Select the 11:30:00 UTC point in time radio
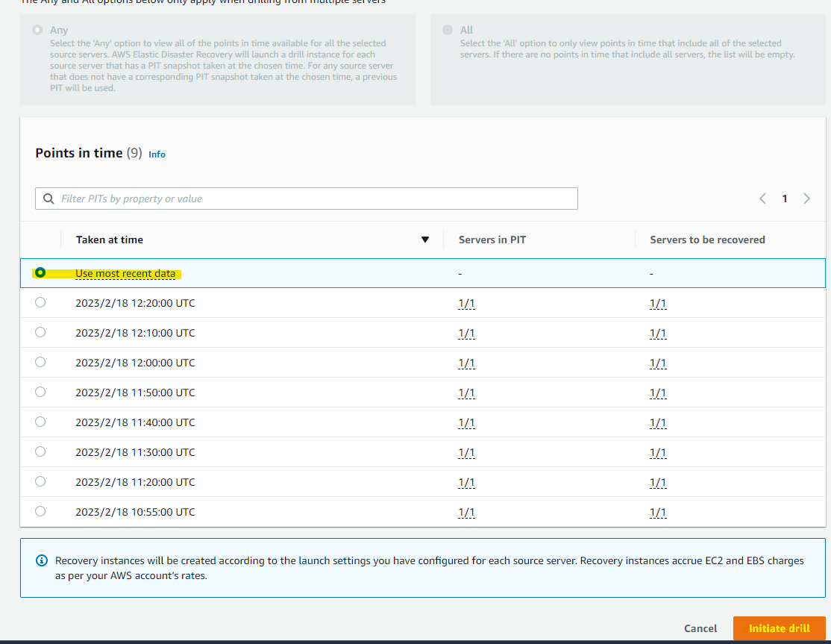The width and height of the screenshot is (831, 644). tap(40, 451)
